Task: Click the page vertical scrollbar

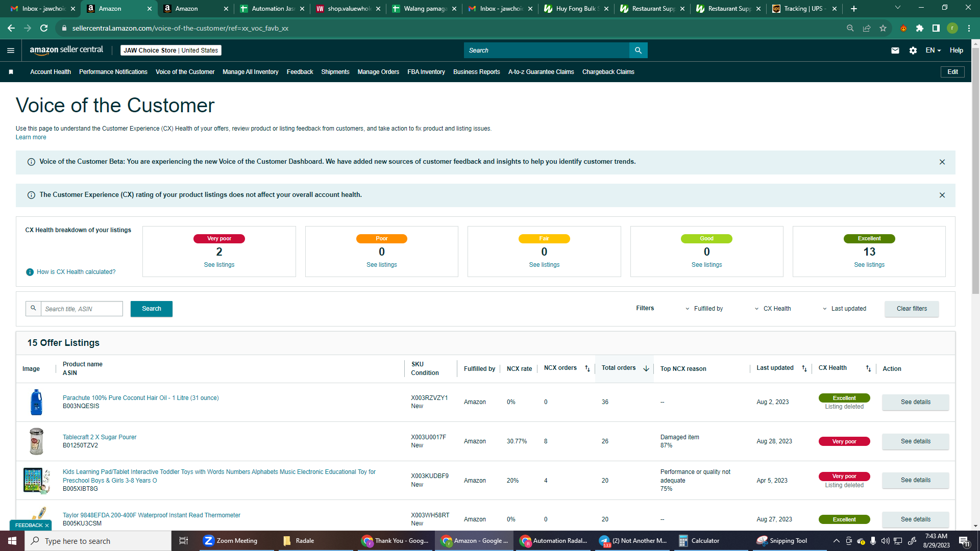Action: click(975, 171)
